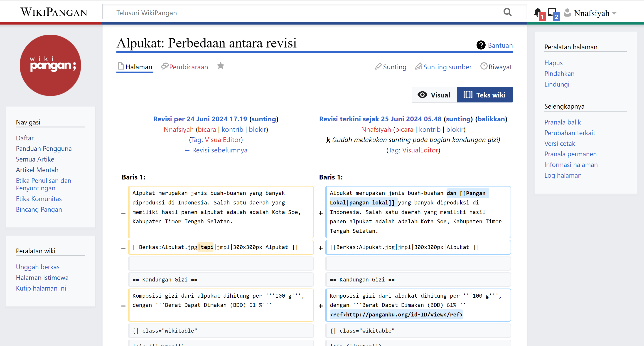Focus the Telusuri WikiPangan search field
This screenshot has height=346, width=644.
(x=300, y=12)
